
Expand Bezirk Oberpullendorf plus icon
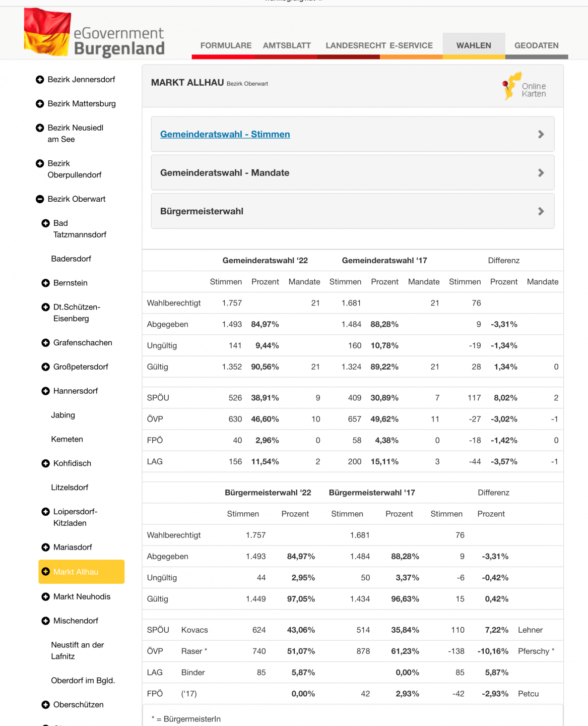click(40, 163)
